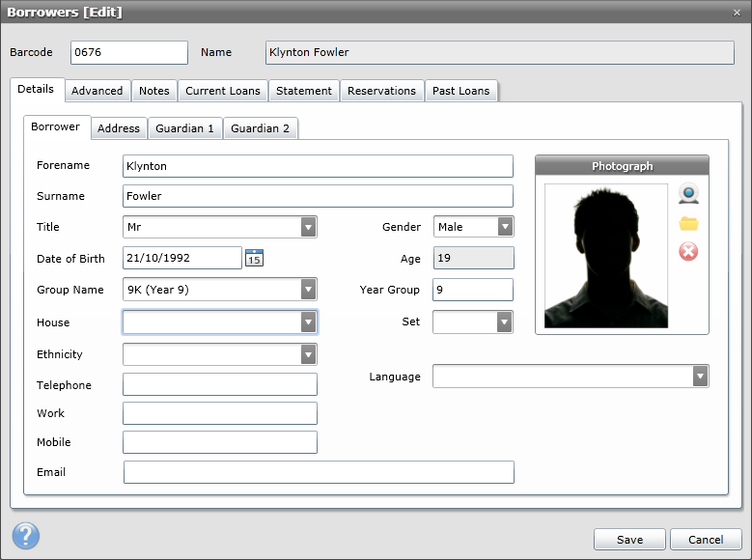Click the Cancel button
Screen dimensions: 752x560
click(706, 540)
